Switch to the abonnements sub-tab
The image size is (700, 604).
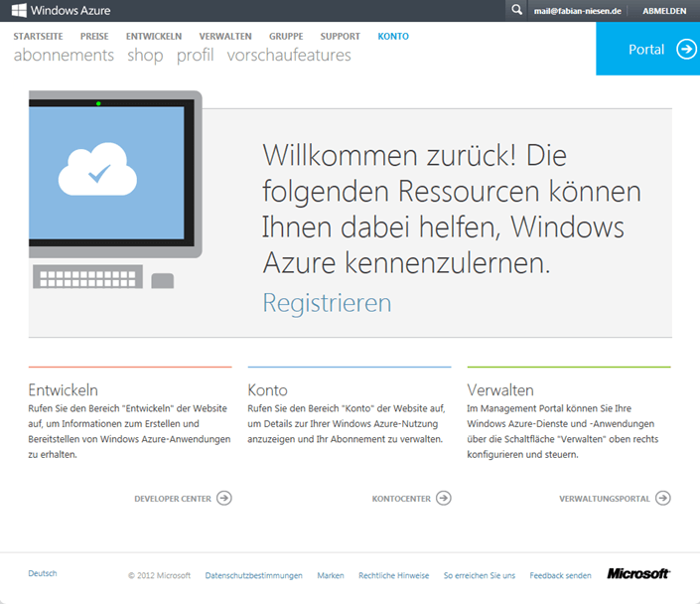pos(64,55)
